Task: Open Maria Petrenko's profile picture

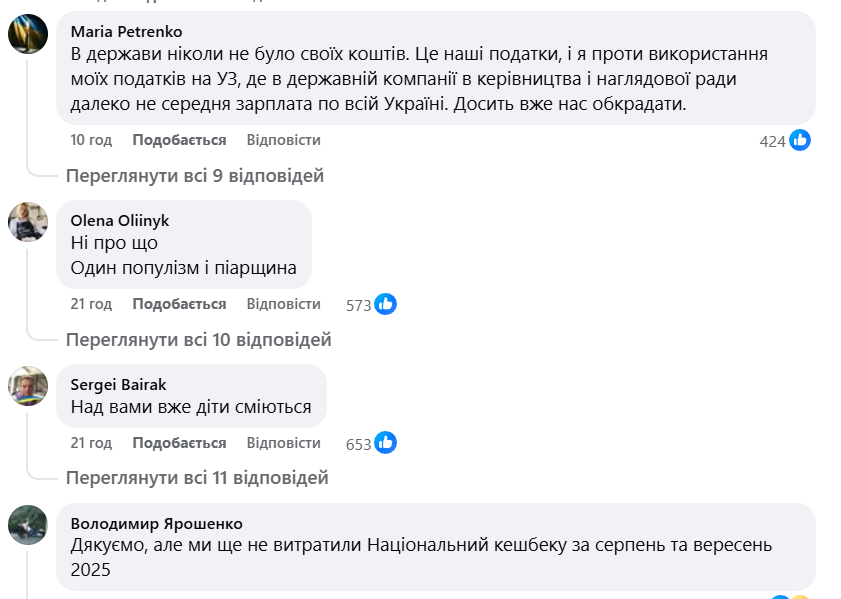Action: pyautogui.click(x=28, y=34)
